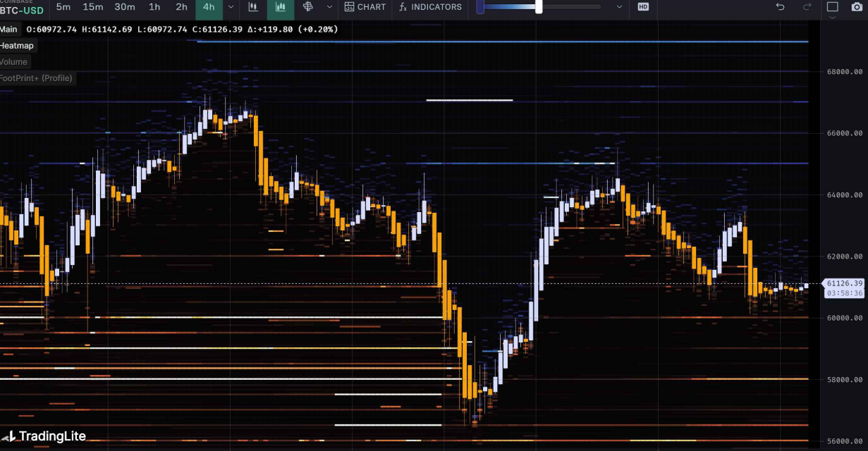Select the crosshair cursor tool

308,7
